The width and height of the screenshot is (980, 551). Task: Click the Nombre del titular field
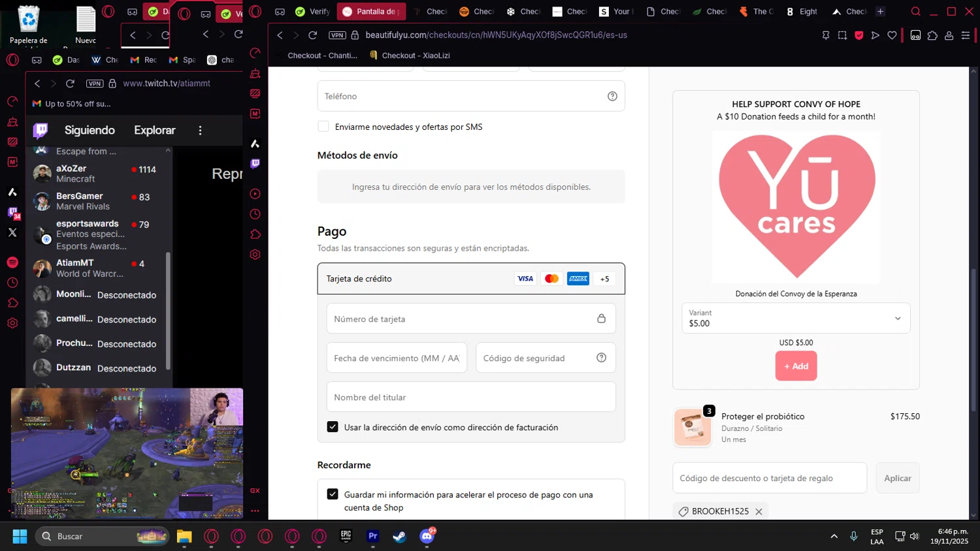[471, 397]
